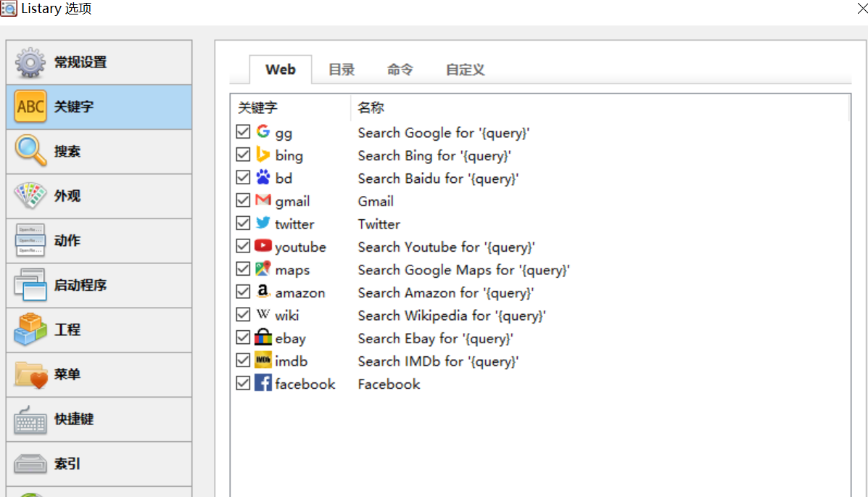The height and width of the screenshot is (497, 868).
Task: Select "Search Baidu for '{query}'" text
Action: [x=438, y=178]
